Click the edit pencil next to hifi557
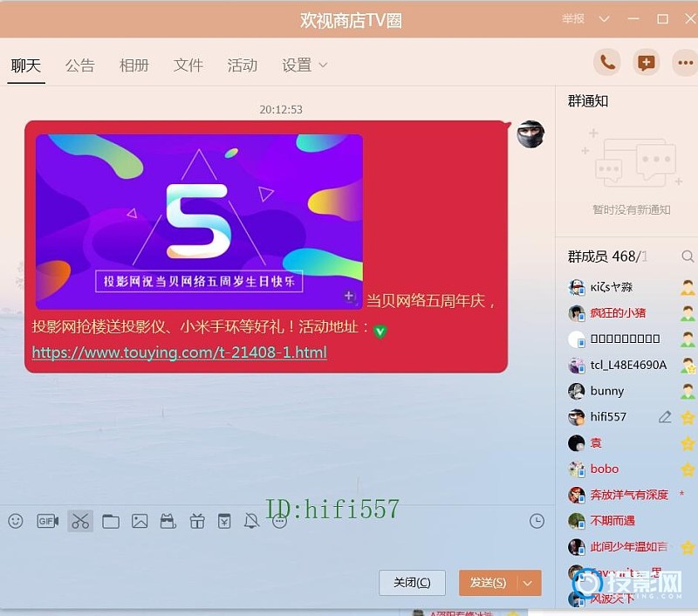This screenshot has width=698, height=616. pos(665,416)
